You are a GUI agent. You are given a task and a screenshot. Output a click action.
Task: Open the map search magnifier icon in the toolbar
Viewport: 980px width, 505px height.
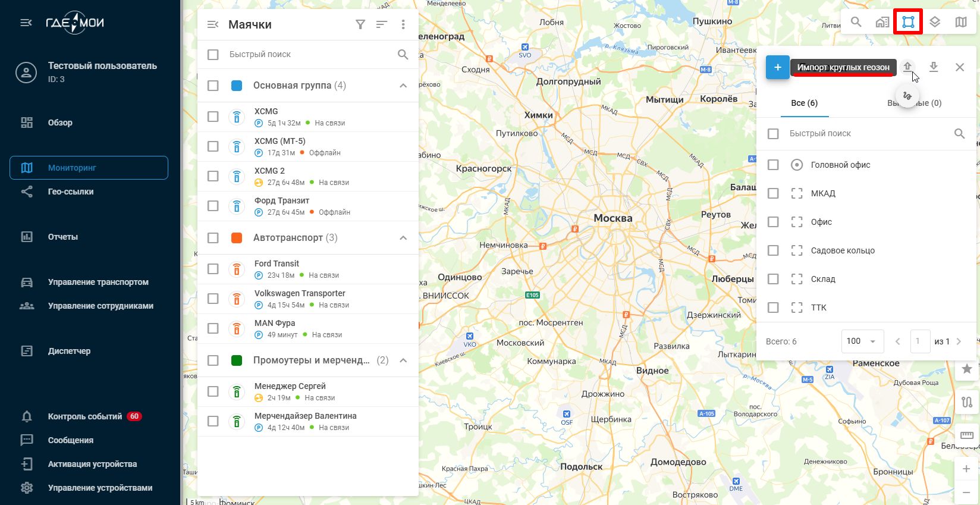tap(856, 22)
